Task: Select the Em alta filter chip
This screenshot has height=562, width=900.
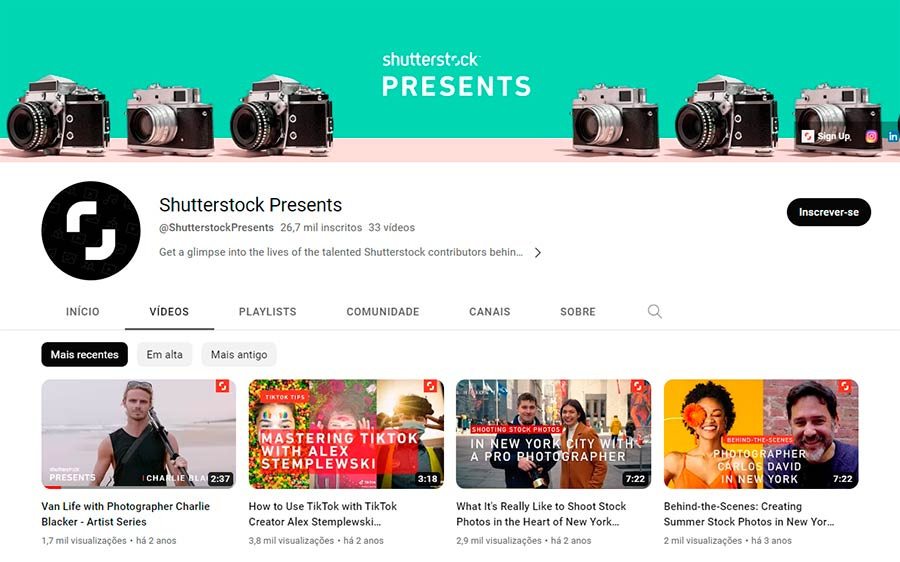Action: point(165,354)
